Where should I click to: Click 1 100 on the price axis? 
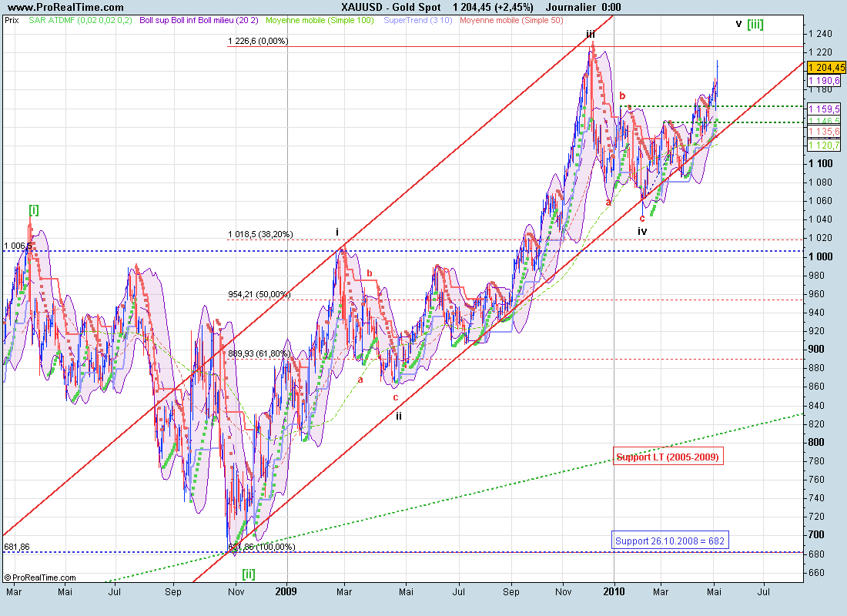point(820,164)
